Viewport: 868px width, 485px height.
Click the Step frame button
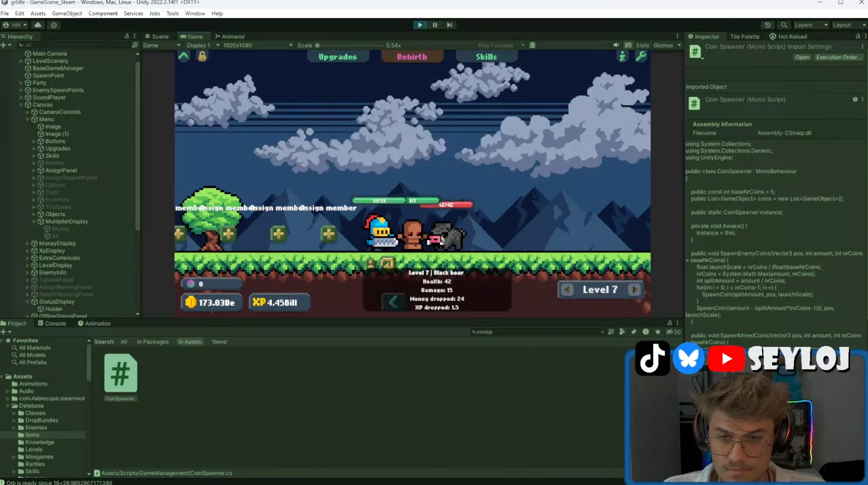pyautogui.click(x=449, y=25)
